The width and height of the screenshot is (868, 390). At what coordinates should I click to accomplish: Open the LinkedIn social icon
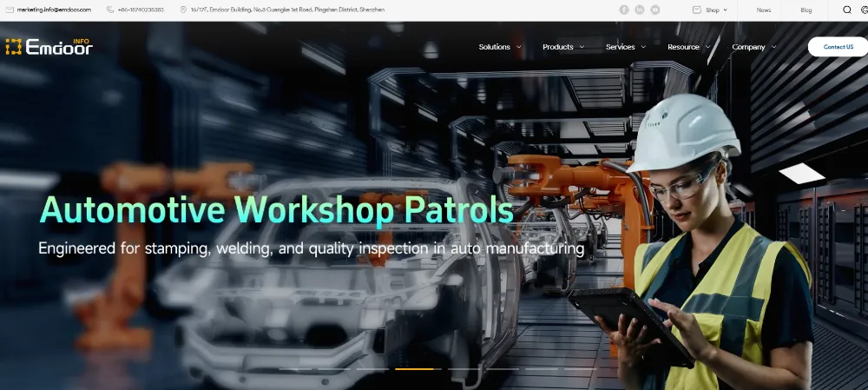pyautogui.click(x=640, y=10)
